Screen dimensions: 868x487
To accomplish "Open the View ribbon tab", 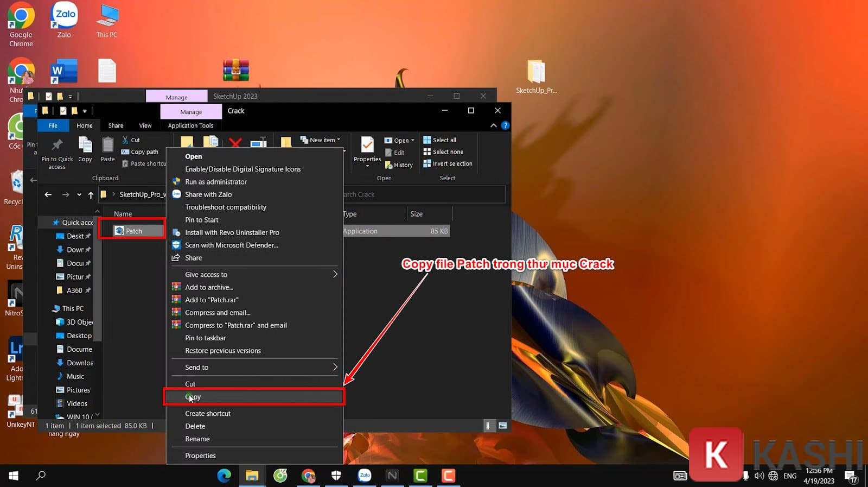I will pos(145,125).
